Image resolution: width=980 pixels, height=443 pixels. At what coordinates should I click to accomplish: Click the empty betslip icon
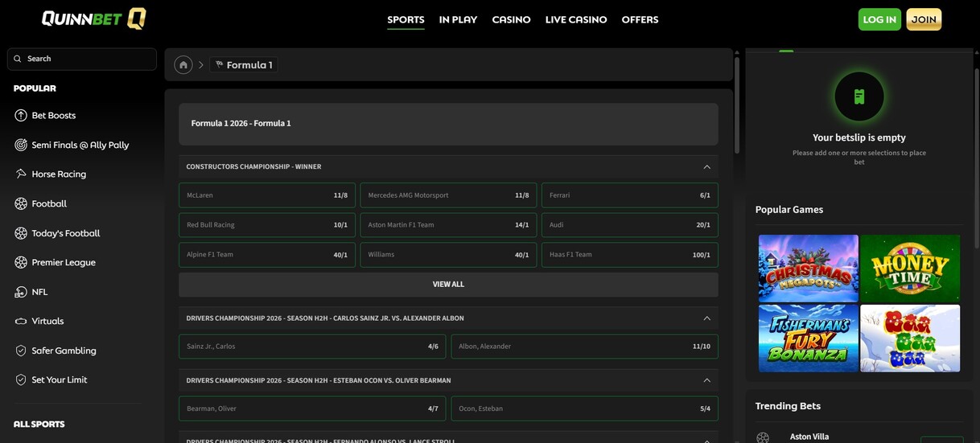coord(859,96)
